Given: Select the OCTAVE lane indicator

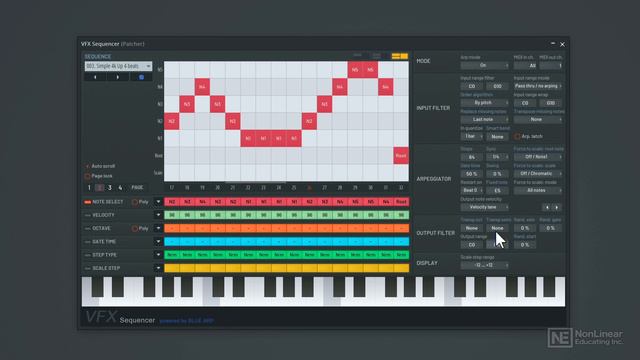Looking at the screenshot, I should [x=87, y=229].
